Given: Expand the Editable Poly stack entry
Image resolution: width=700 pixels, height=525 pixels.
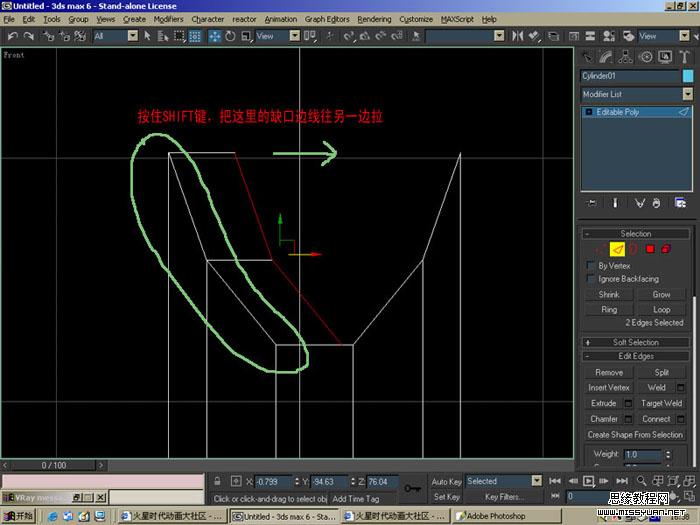Looking at the screenshot, I should click(588, 112).
